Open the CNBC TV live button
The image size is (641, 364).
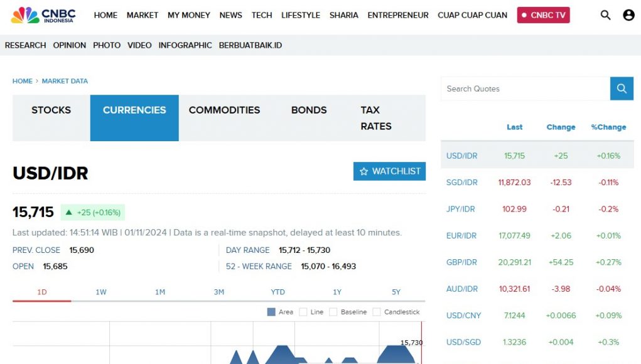tap(543, 15)
